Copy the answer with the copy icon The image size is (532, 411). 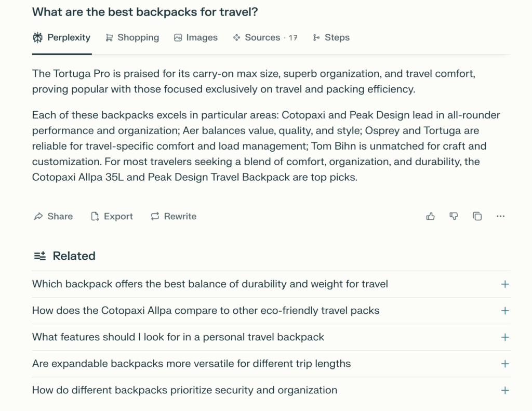477,216
